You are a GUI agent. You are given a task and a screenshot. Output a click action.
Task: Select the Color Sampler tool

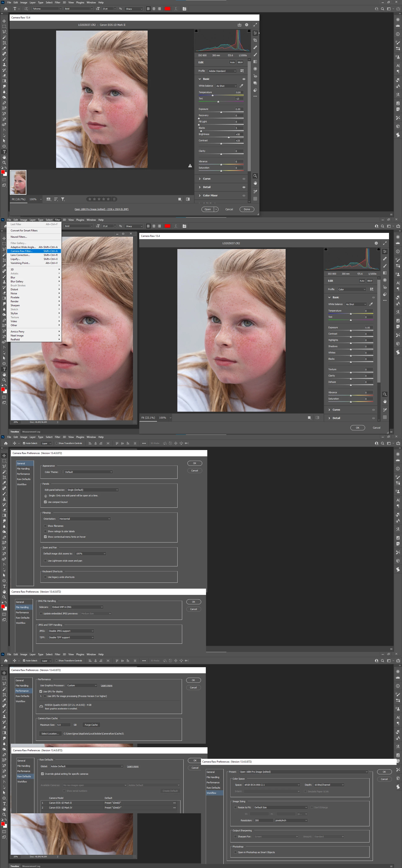pos(255,191)
